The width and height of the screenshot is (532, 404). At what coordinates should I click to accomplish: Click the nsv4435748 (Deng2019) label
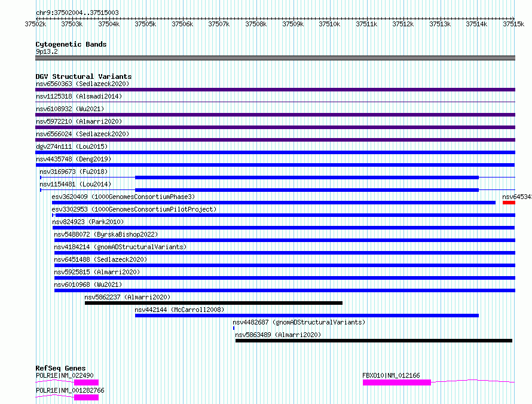[74, 159]
